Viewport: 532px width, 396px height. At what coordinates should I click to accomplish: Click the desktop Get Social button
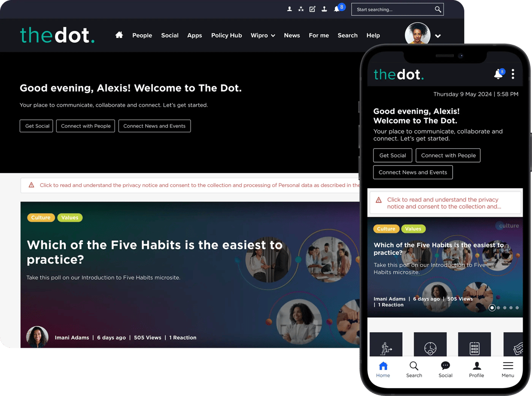[37, 126]
